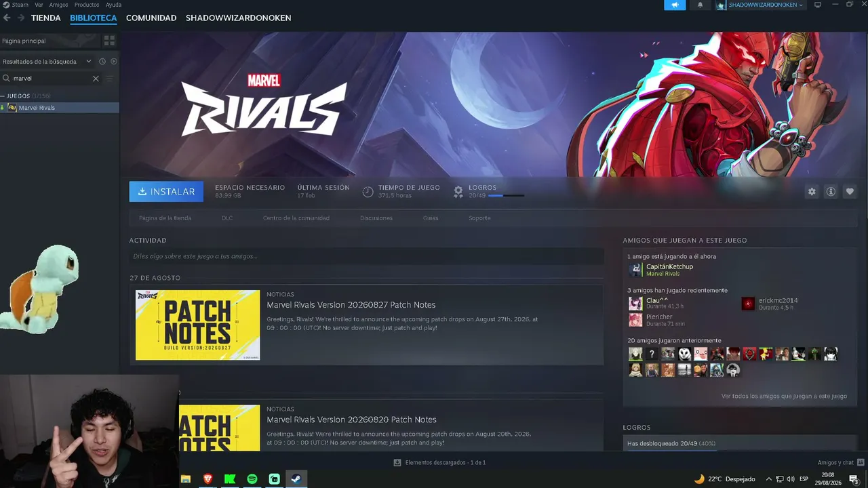Click the LOGROS achievement progress bar
Image resolution: width=868 pixels, height=488 pixels.
pyautogui.click(x=506, y=196)
